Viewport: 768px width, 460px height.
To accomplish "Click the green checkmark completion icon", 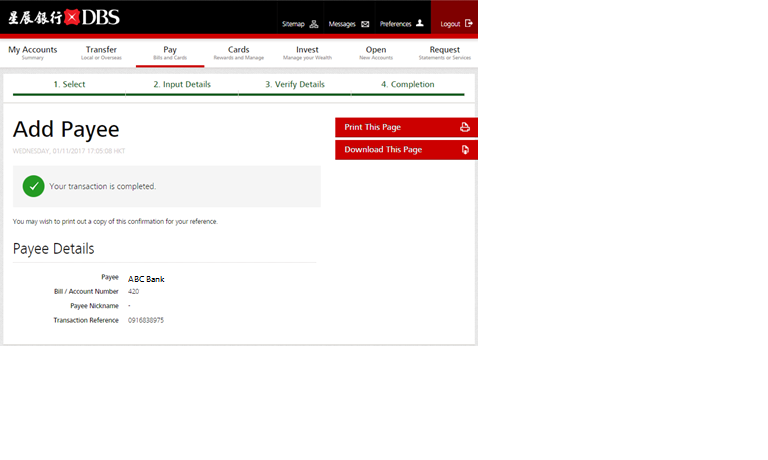I will click(x=34, y=186).
